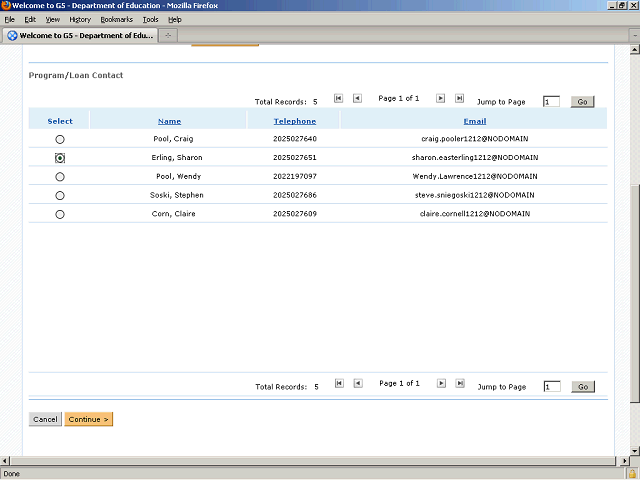Select the radio button for Corn, Claire
The image size is (640, 480).
click(60, 215)
